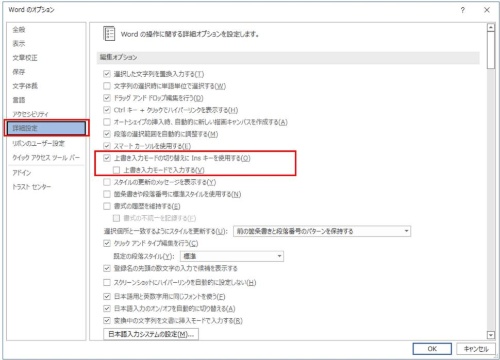This screenshot has width=500, height=360.
Task: Toggle クリック アンド タイプ編集を行う checkbox
Action: coord(107,243)
